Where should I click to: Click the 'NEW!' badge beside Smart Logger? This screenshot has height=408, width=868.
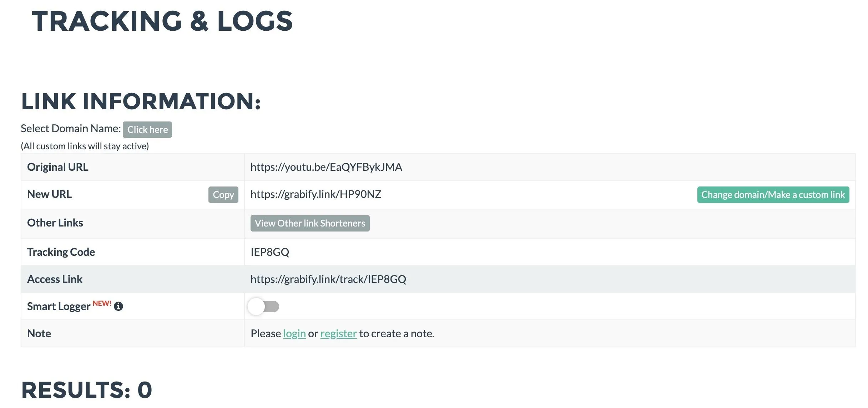click(102, 303)
